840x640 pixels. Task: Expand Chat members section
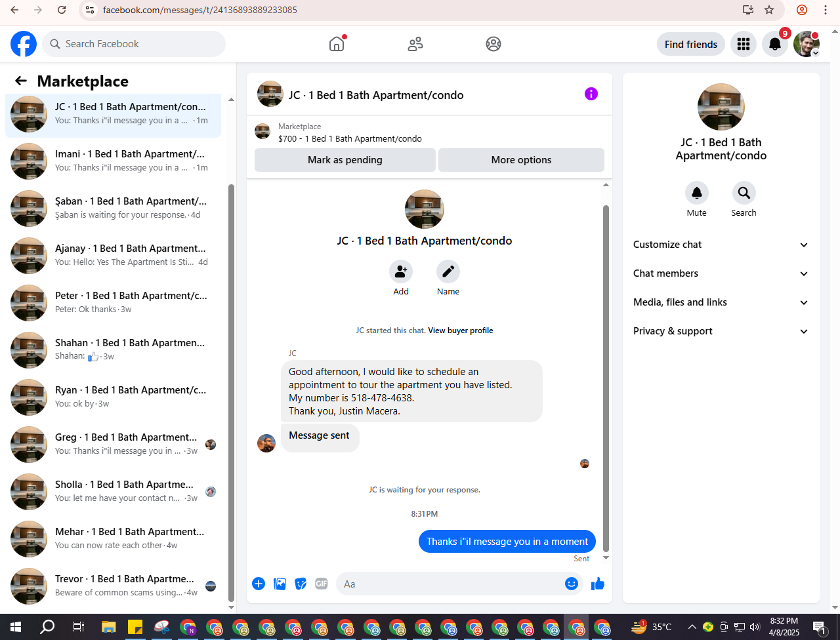tap(721, 273)
